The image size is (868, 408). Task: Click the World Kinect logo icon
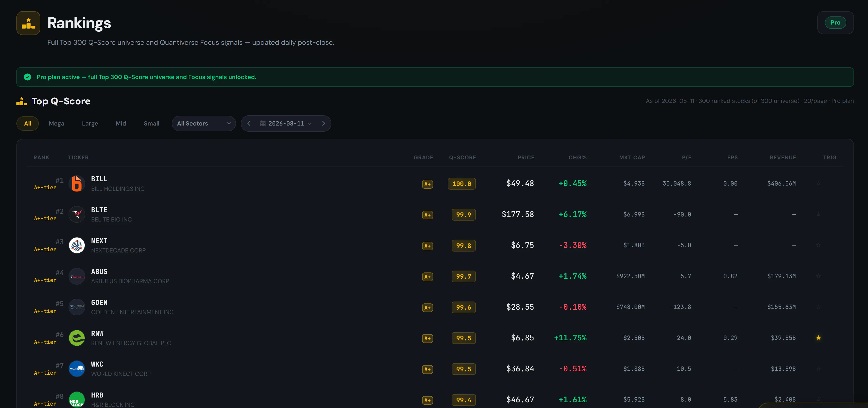[x=77, y=368]
